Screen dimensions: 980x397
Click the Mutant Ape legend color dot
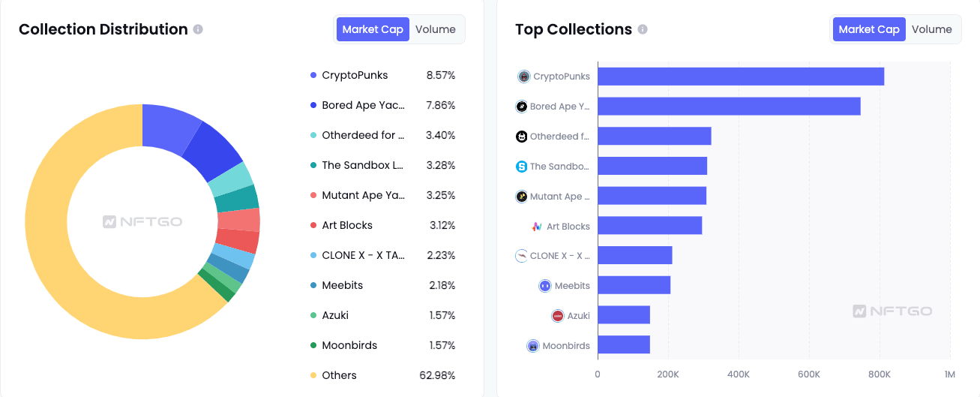[313, 195]
